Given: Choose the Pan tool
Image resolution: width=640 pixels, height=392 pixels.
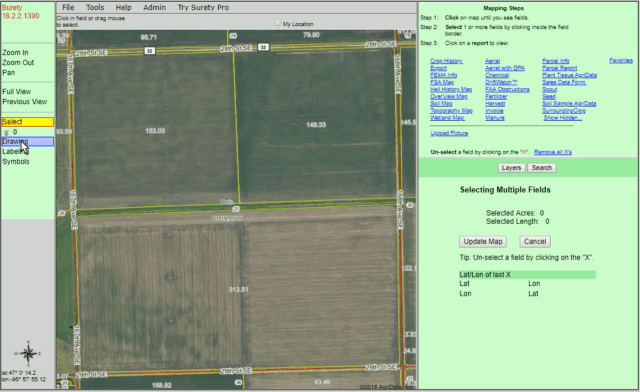Looking at the screenshot, I should pos(9,73).
